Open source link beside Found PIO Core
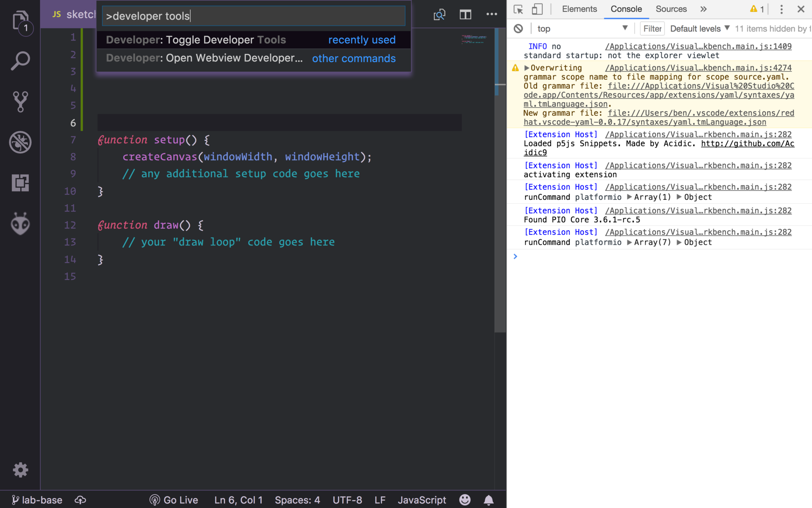Screen dimensions: 812x508 (698, 211)
